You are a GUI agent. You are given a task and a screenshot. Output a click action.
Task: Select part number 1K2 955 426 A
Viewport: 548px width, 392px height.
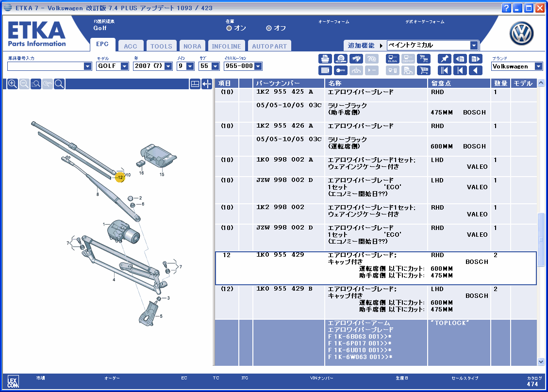tap(284, 126)
